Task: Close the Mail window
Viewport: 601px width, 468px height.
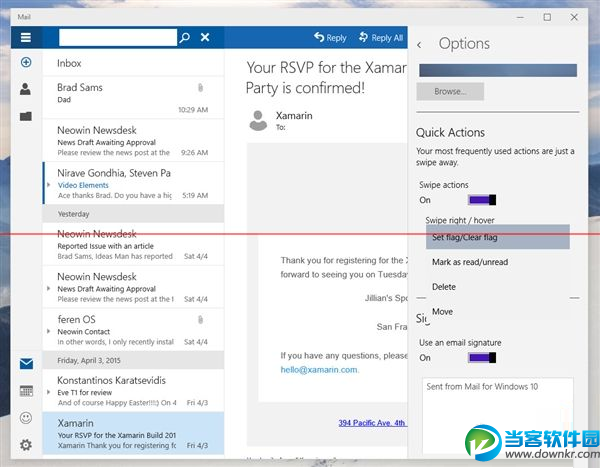Action: pos(574,17)
